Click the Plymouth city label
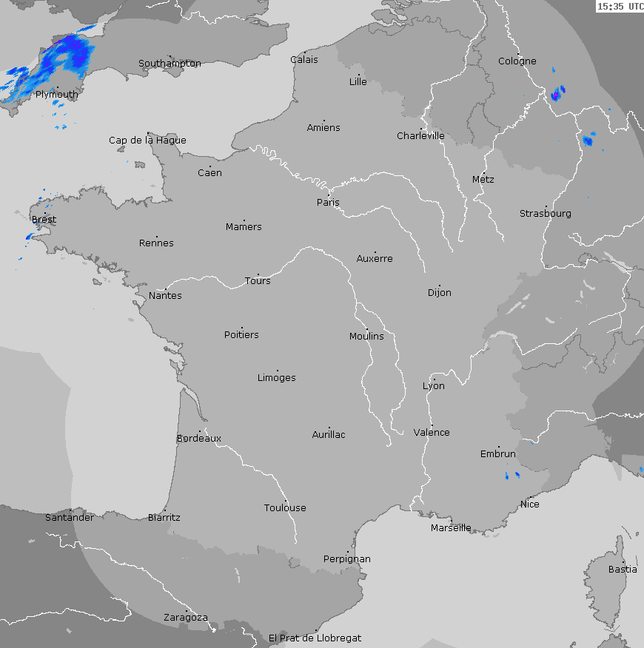The height and width of the screenshot is (648, 644). pyautogui.click(x=56, y=95)
